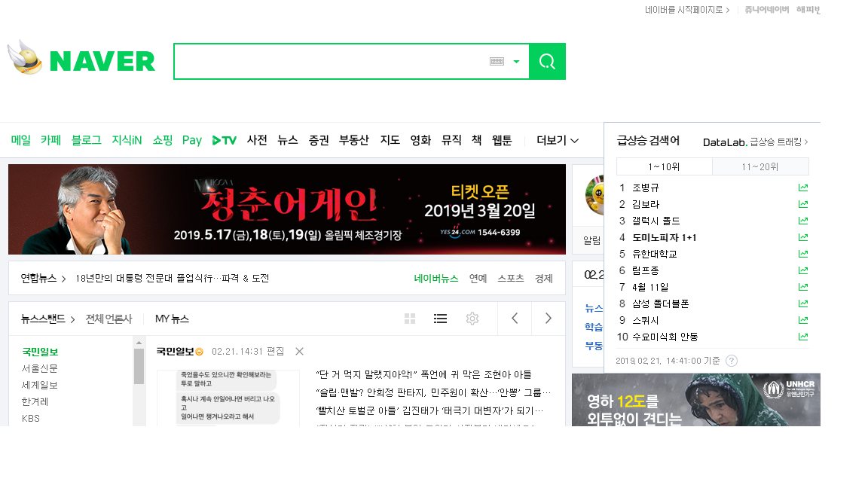The width and height of the screenshot is (868, 488).
Task: Click the 청춘어게인 concert banner
Action: (287, 209)
